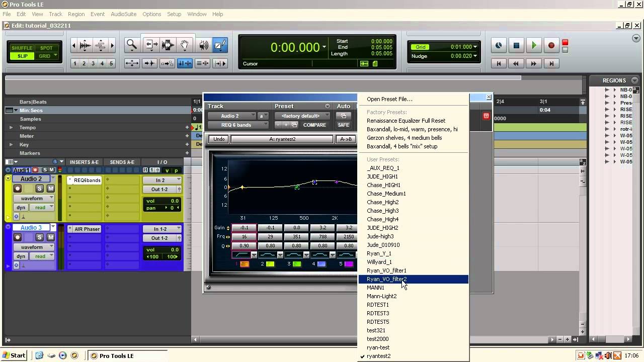Choose the Ryan_VO_filter2 user preset

tap(414, 279)
